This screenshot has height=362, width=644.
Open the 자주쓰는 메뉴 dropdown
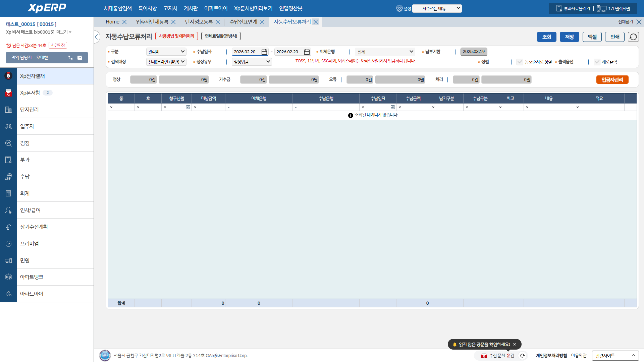coord(437,8)
